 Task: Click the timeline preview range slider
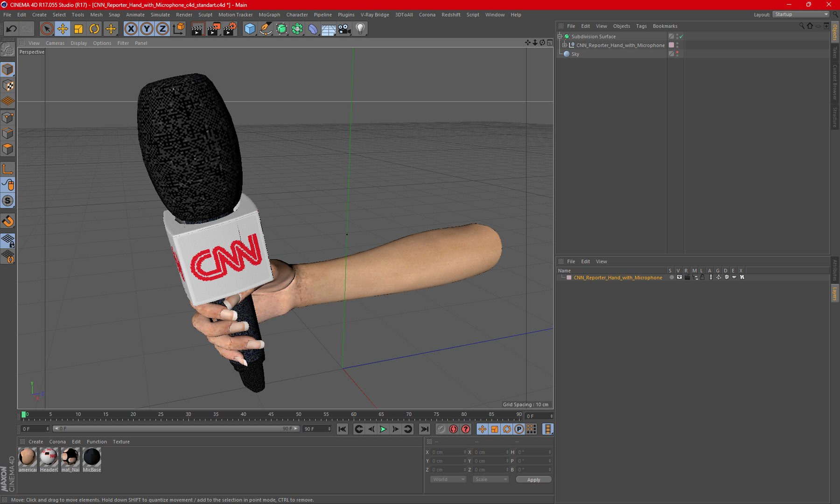175,429
